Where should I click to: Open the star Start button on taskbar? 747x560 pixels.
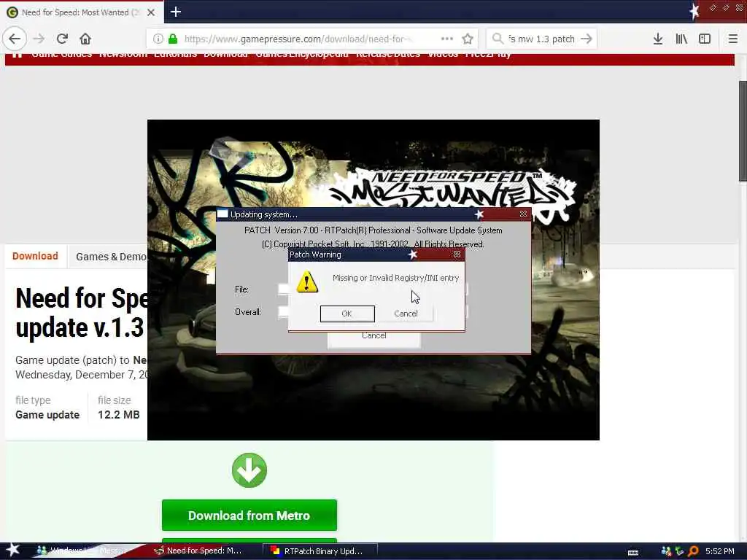coord(13,550)
